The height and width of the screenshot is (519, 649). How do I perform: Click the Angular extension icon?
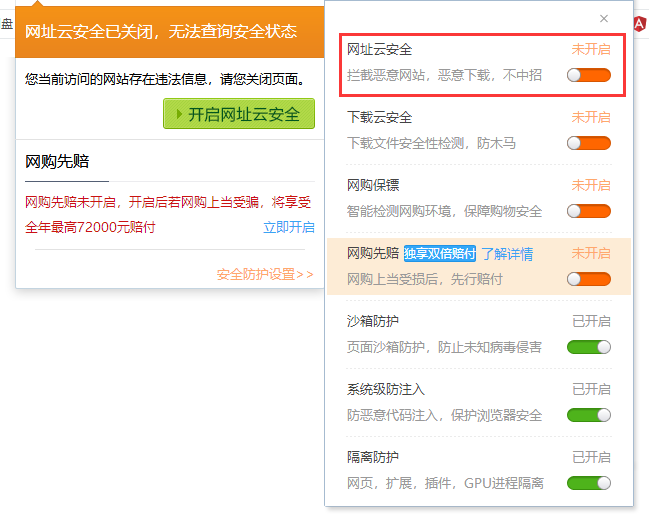(x=639, y=22)
